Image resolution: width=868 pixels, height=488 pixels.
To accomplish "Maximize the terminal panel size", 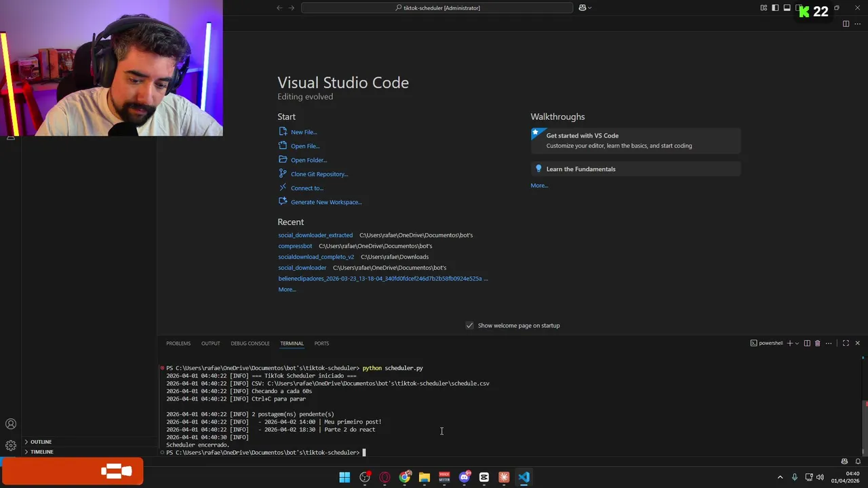I will (x=846, y=343).
